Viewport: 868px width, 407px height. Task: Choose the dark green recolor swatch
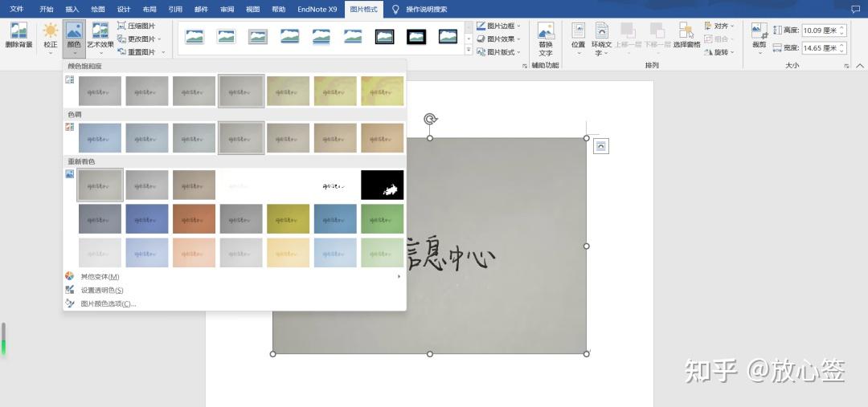[x=382, y=219]
